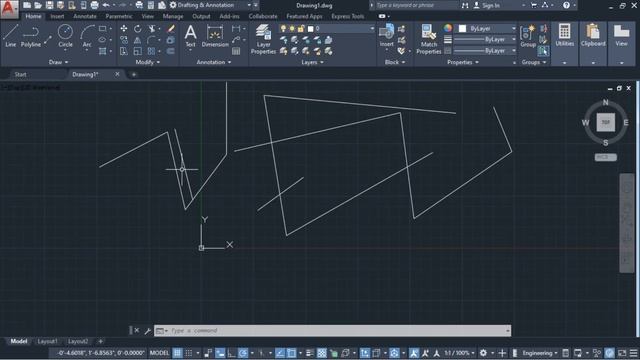Viewport: 640px width, 360px height.
Task: Toggle drawing grid display in status bar
Action: point(177,353)
